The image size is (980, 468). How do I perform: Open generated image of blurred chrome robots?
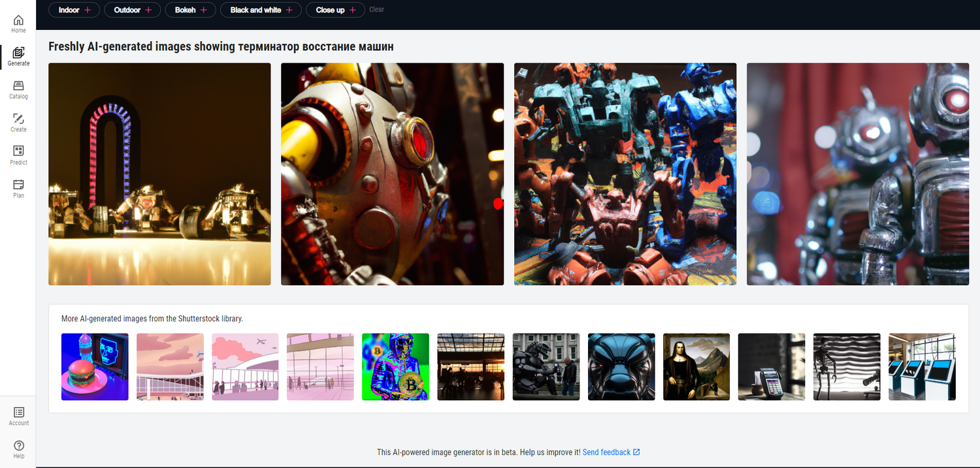(x=858, y=174)
